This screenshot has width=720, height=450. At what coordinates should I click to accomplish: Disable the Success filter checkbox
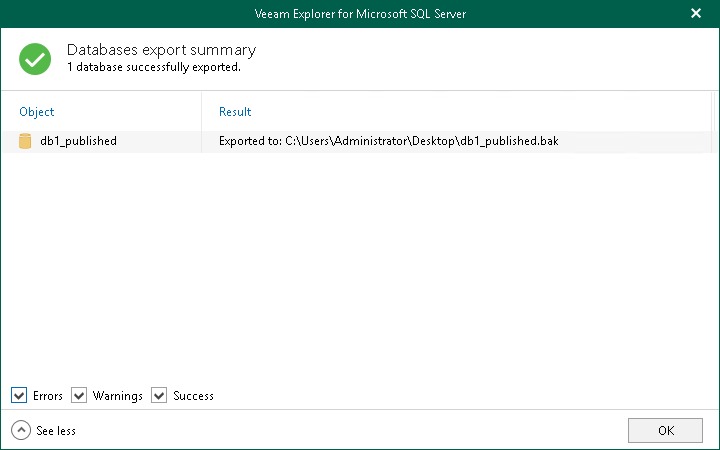(159, 396)
